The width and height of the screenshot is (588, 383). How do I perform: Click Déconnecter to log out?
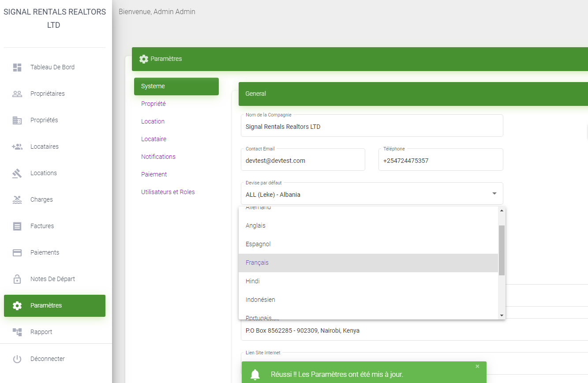tap(47, 359)
